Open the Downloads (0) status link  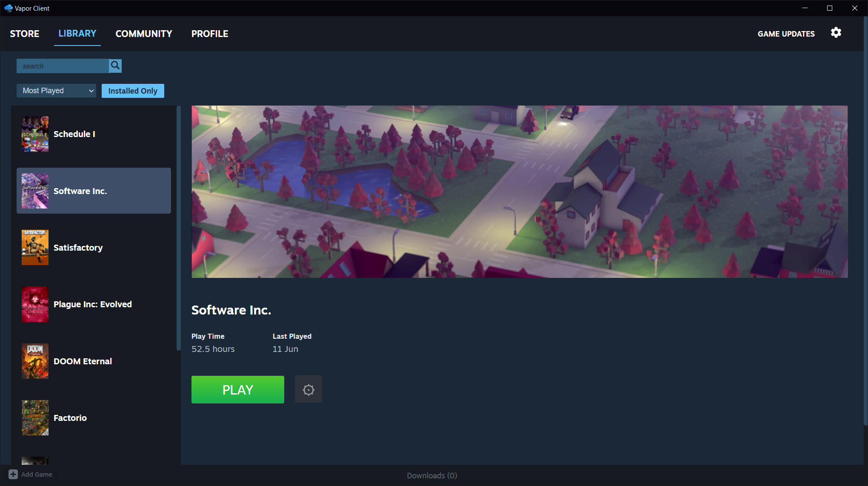(432, 475)
